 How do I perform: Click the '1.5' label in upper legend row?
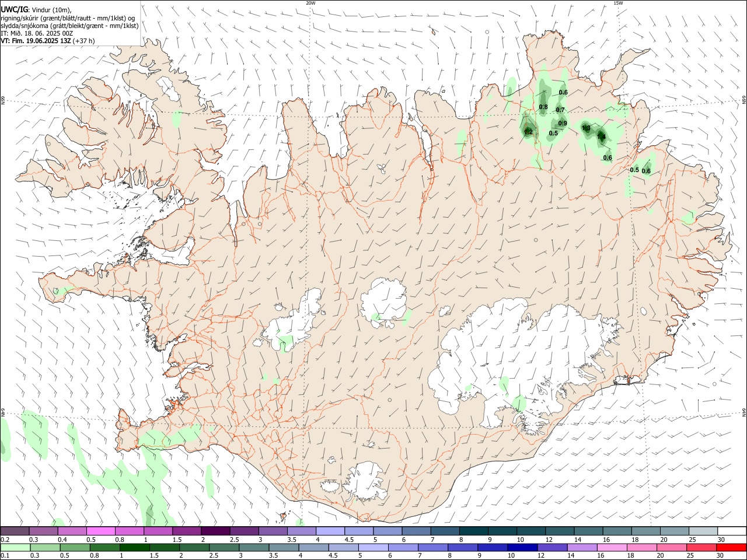[176, 540]
